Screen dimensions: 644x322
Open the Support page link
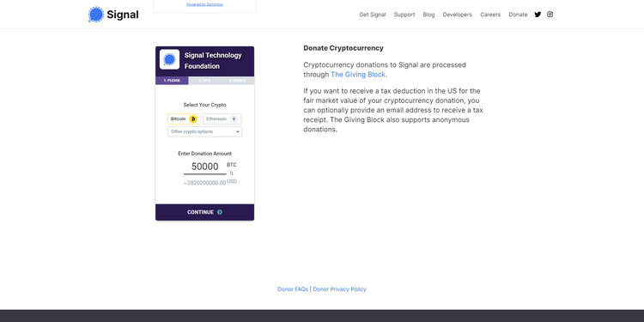404,15
